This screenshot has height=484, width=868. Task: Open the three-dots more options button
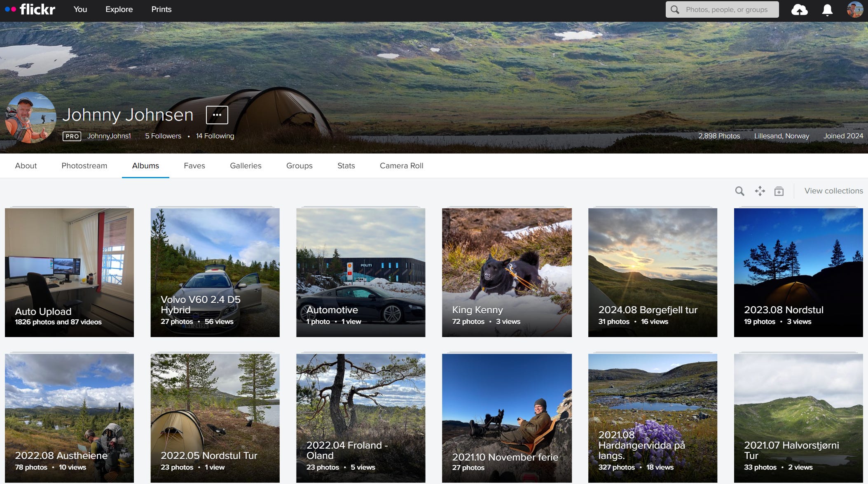coord(217,115)
